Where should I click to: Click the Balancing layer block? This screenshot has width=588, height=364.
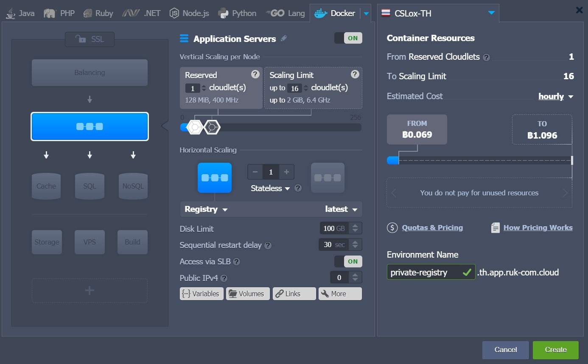pyautogui.click(x=90, y=72)
